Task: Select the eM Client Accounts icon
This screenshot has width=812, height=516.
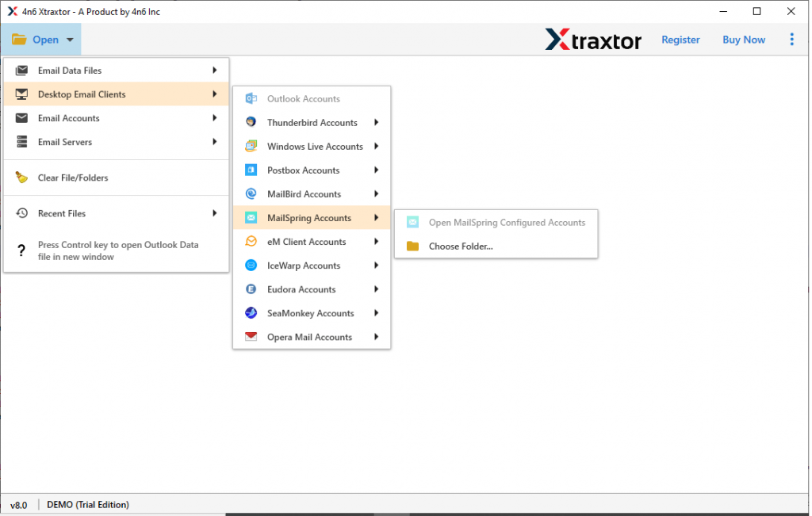Action: click(x=253, y=241)
